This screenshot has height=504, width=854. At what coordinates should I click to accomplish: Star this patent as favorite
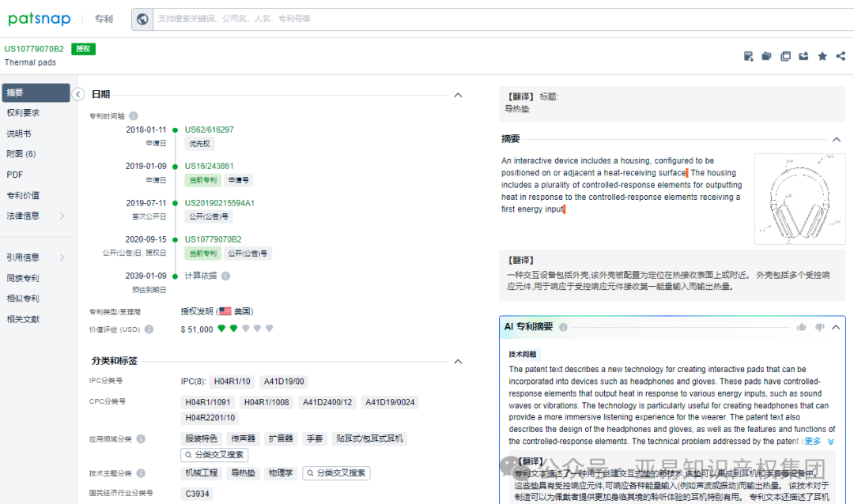(822, 56)
